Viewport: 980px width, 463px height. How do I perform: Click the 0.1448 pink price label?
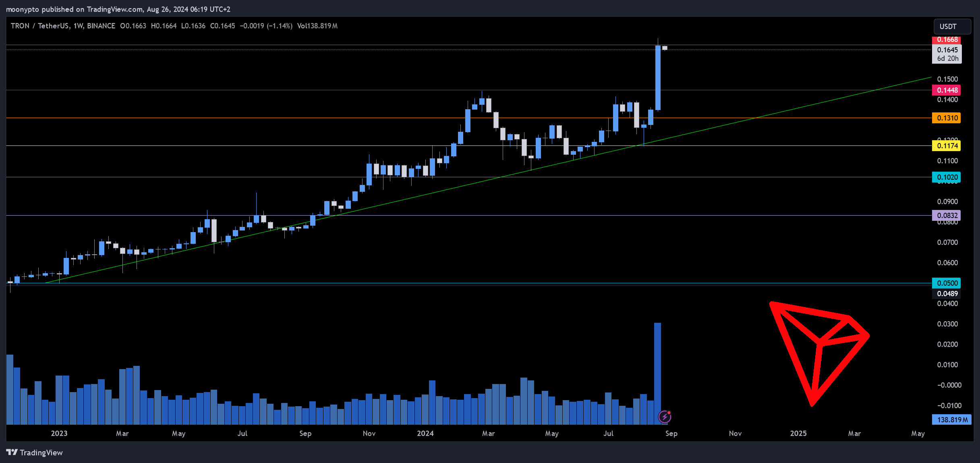point(947,90)
